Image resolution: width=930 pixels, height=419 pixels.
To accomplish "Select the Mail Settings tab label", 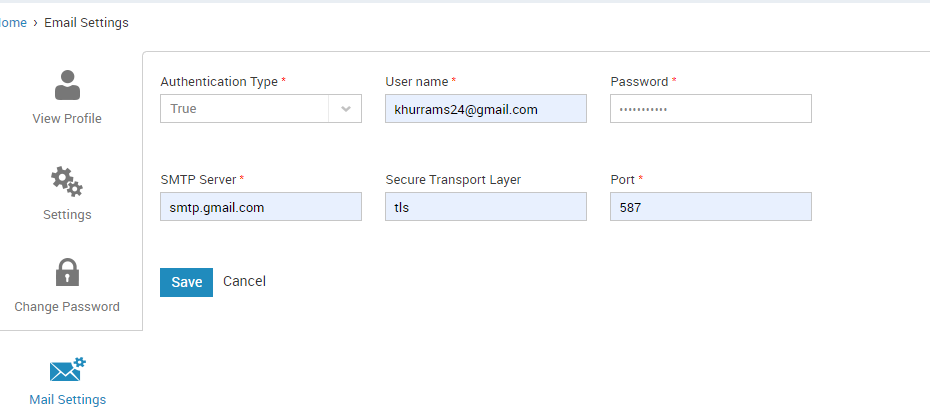I will click(x=68, y=399).
